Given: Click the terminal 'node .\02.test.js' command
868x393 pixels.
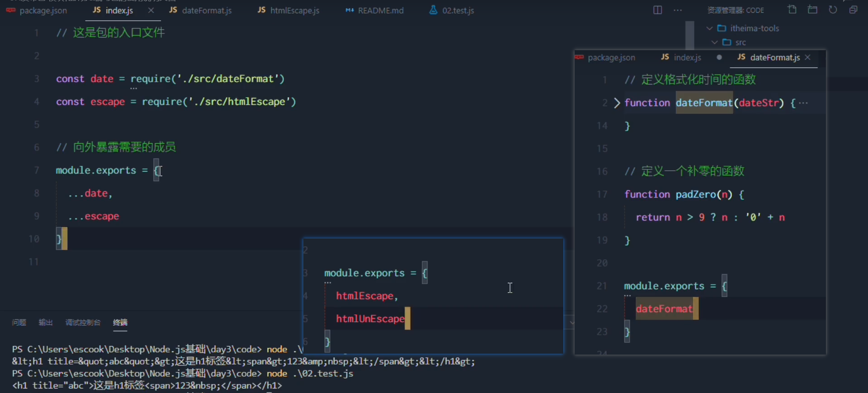Looking at the screenshot, I should click(x=310, y=374).
